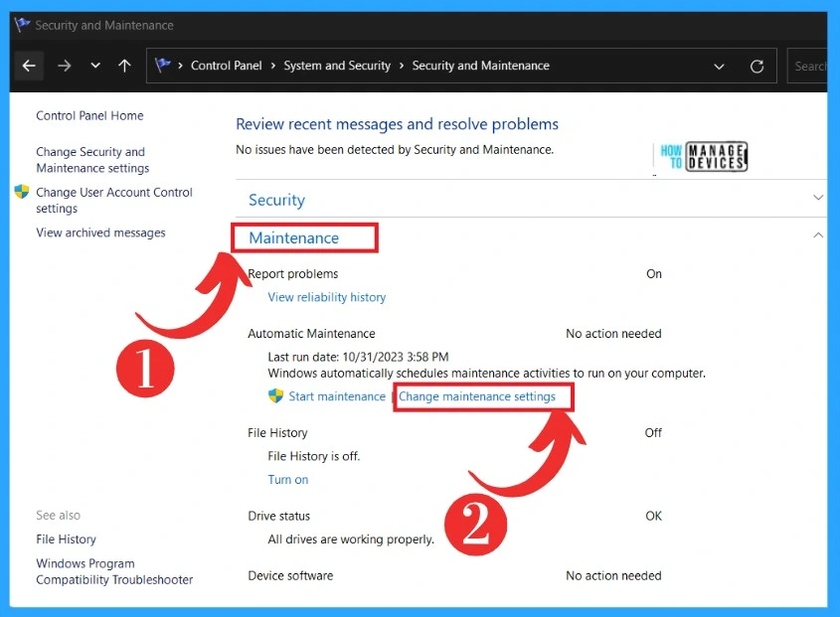Click the shield icon beside Start maintenance

pyautogui.click(x=275, y=395)
